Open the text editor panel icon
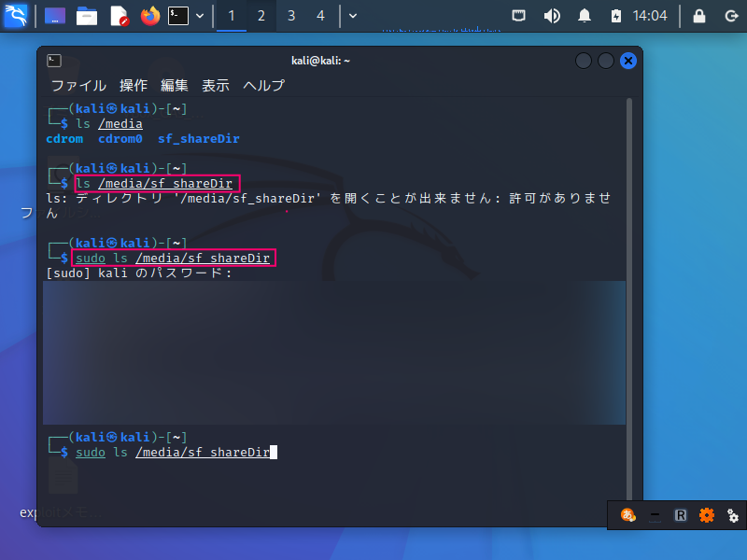 point(117,16)
